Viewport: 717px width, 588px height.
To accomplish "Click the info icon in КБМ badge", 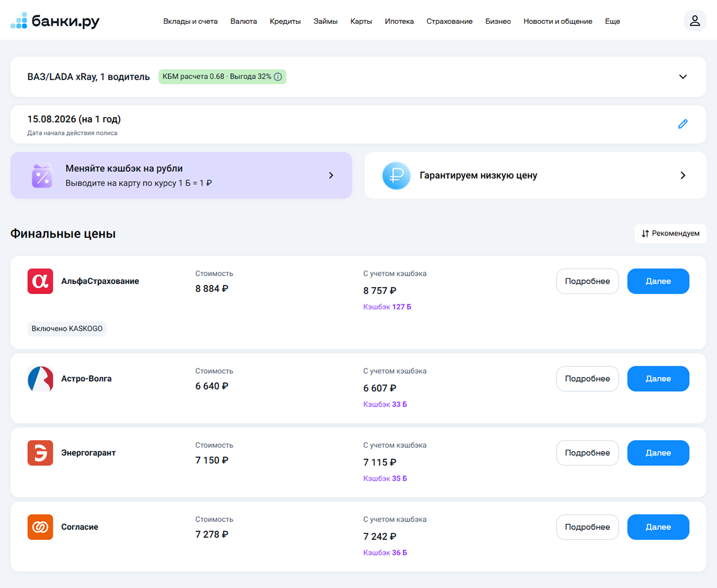I will click(278, 77).
